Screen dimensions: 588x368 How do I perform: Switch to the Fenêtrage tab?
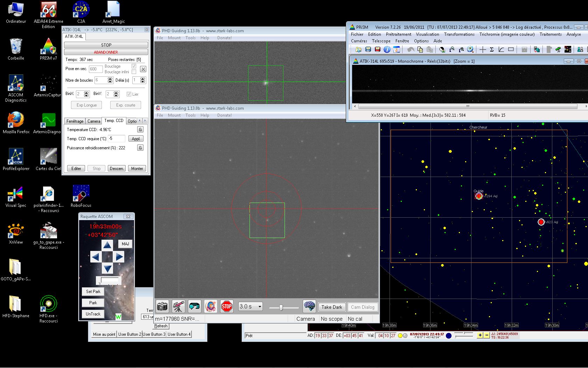coord(75,121)
